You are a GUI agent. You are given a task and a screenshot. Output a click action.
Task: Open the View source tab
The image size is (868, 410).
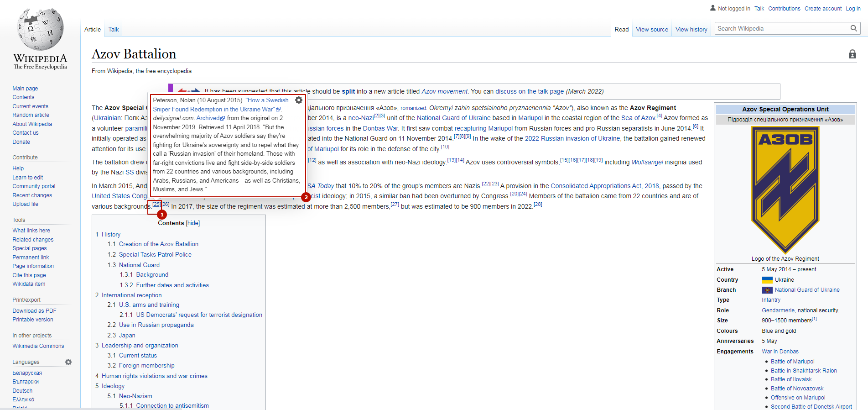click(x=652, y=29)
